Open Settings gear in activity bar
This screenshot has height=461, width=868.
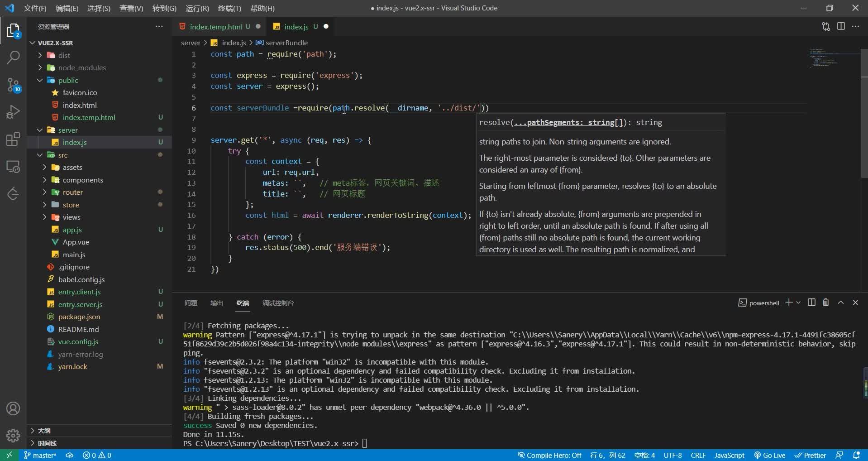(x=13, y=435)
